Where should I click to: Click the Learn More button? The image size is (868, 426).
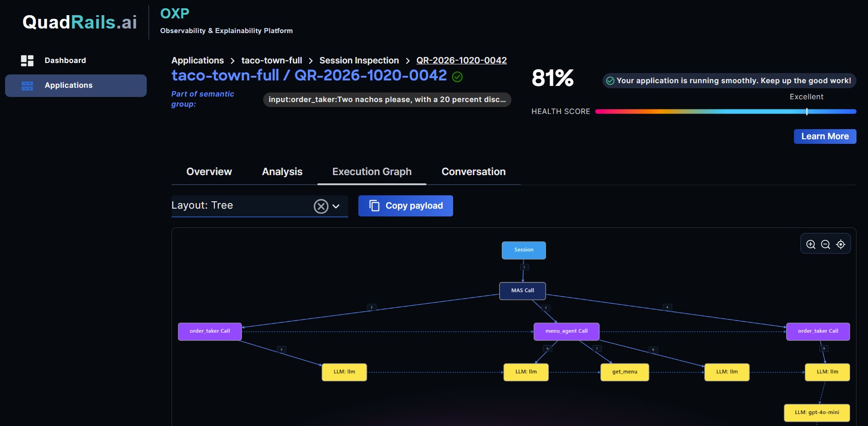click(825, 136)
